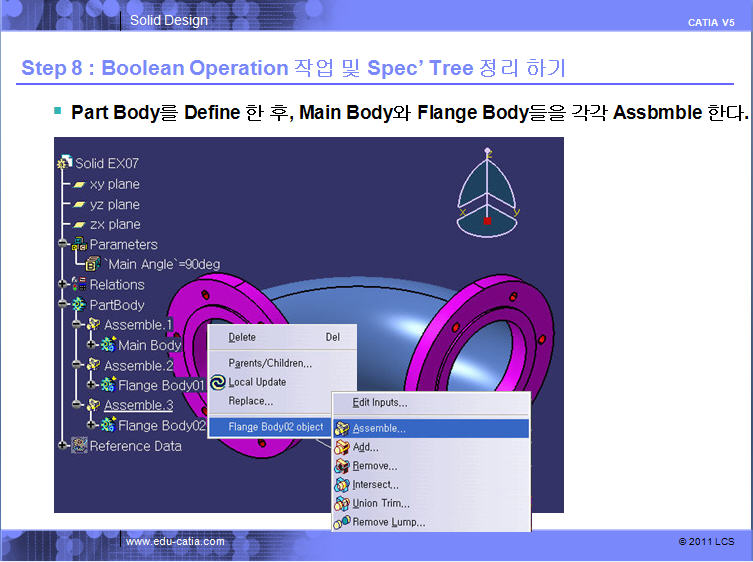
Task: Select underlined Assemble.3 label
Action: (139, 405)
